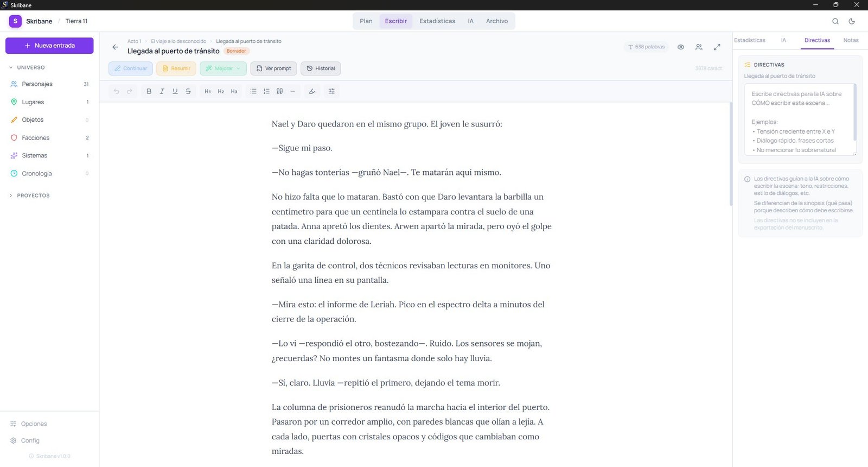Viewport: 868px width, 467px height.
Task: Undo the last edit
Action: click(x=116, y=91)
